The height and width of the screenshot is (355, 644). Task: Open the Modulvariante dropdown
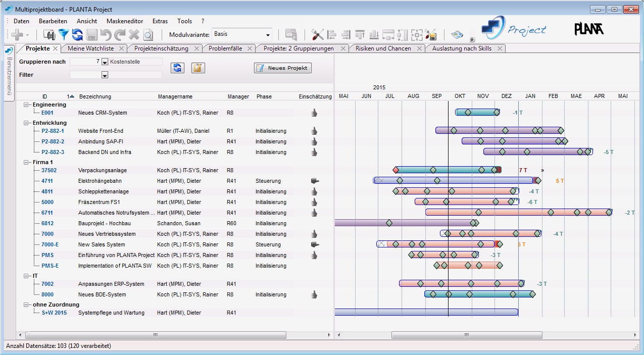(267, 35)
